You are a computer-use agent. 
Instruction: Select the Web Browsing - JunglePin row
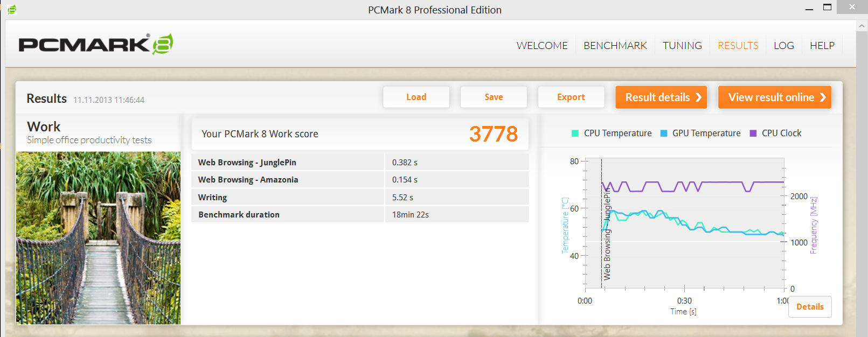coord(360,162)
